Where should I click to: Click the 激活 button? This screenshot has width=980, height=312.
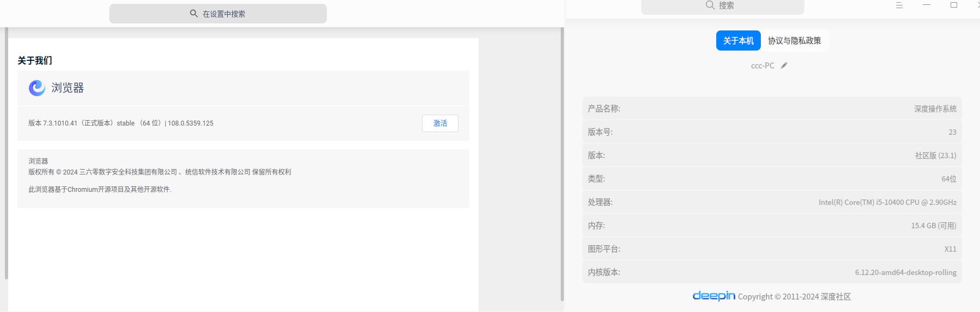[440, 123]
